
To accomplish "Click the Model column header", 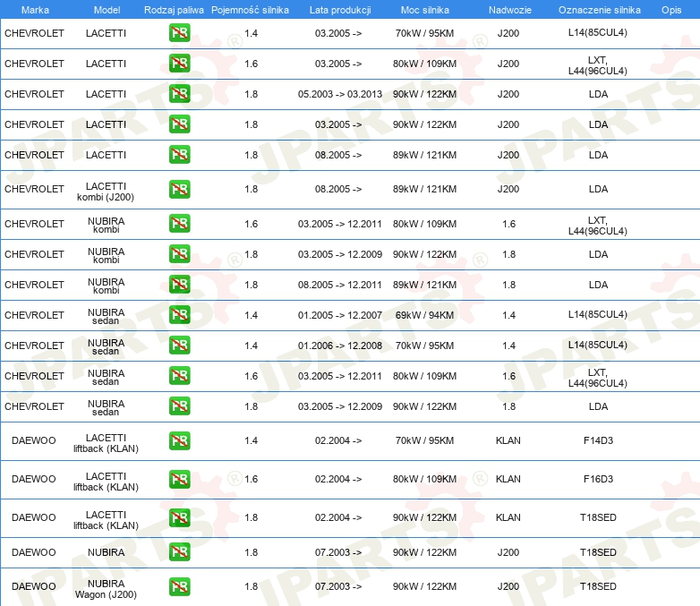I will point(107,10).
